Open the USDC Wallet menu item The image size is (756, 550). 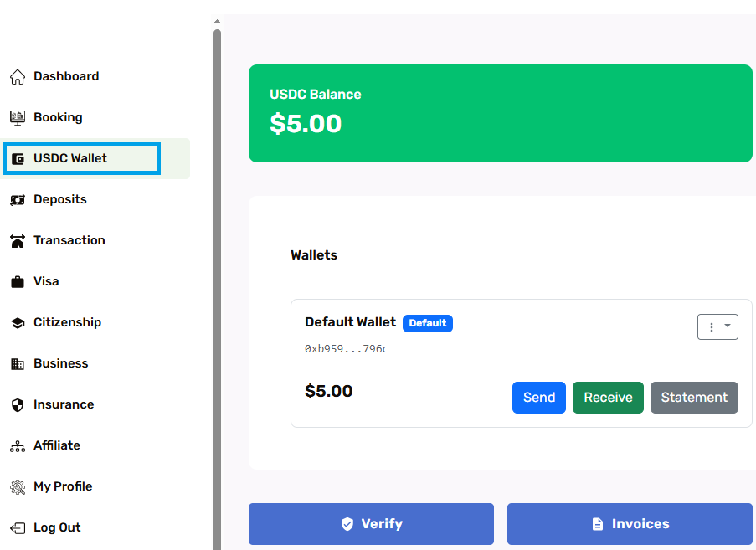[70, 158]
